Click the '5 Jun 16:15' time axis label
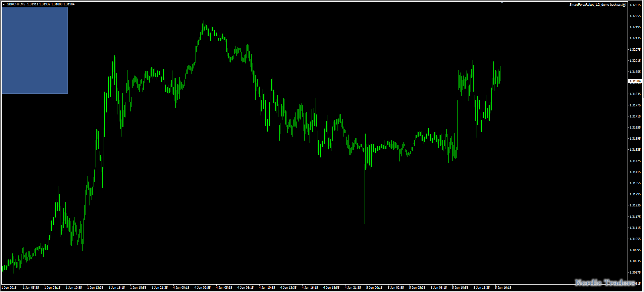 [x=503, y=288]
